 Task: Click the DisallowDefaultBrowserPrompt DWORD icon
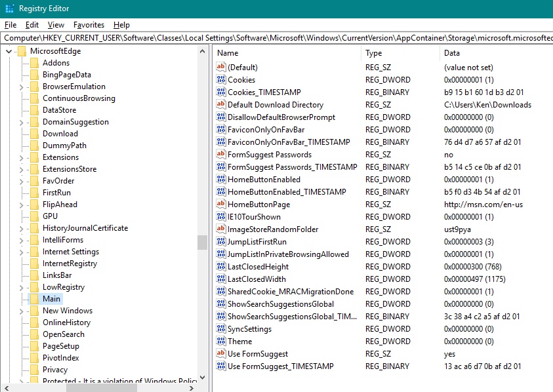[221, 117]
